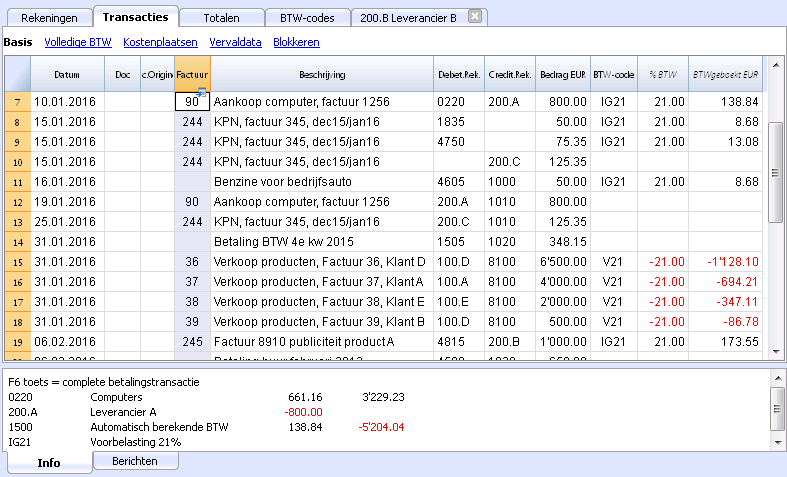Click amount 348.15 in row 14
This screenshot has height=477, width=787.
[x=568, y=242]
